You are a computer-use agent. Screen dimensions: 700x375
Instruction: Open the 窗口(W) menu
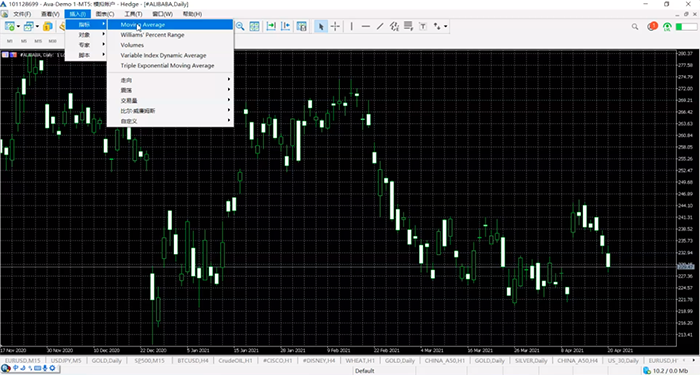(x=162, y=14)
